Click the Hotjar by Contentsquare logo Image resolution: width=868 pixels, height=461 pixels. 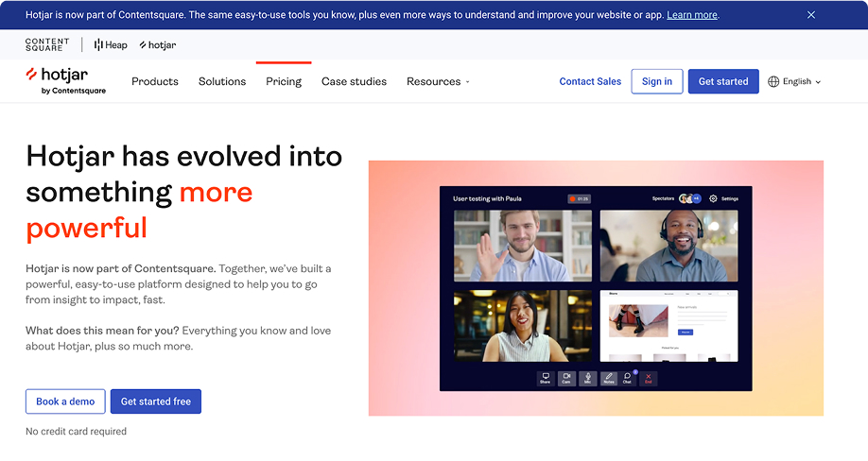click(x=65, y=80)
